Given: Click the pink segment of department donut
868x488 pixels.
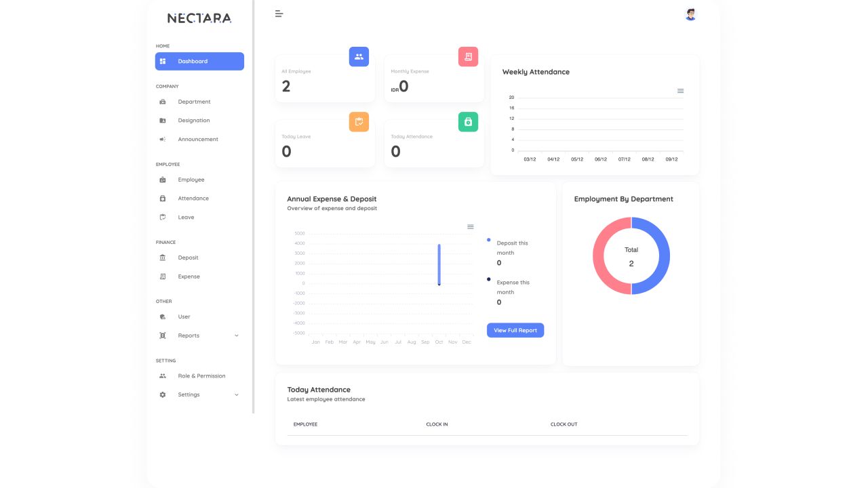Looking at the screenshot, I should point(599,256).
